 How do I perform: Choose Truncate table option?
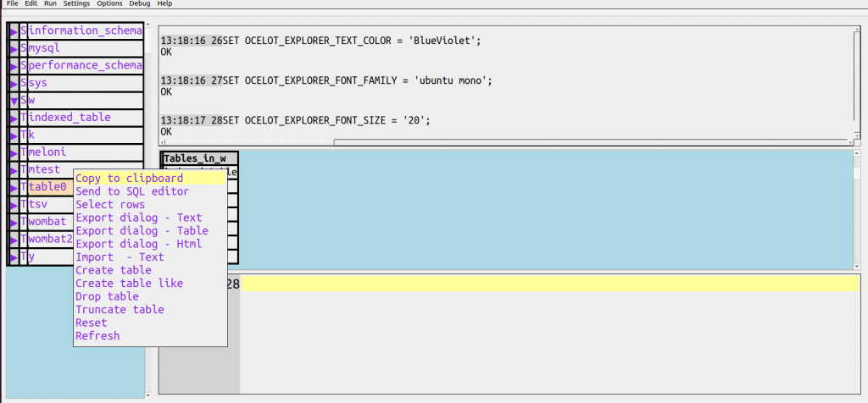(120, 310)
